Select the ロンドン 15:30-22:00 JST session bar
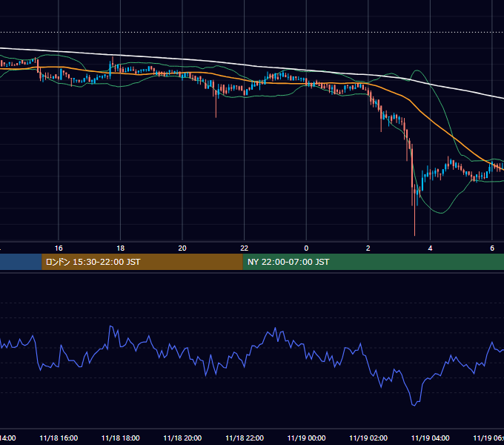 tap(142, 262)
